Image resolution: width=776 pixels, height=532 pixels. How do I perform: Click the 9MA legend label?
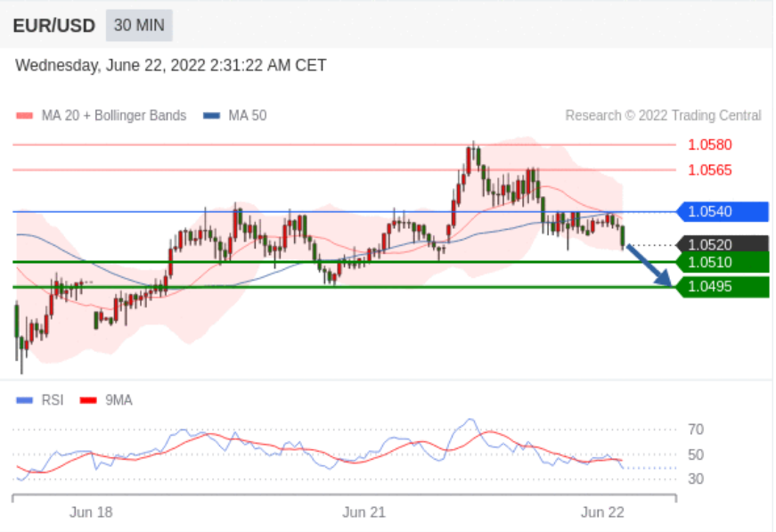click(x=118, y=400)
